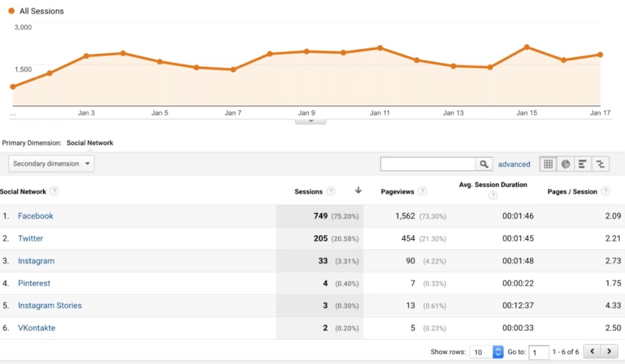This screenshot has width=625, height=364.
Task: Select the data table view icon
Action: point(548,164)
